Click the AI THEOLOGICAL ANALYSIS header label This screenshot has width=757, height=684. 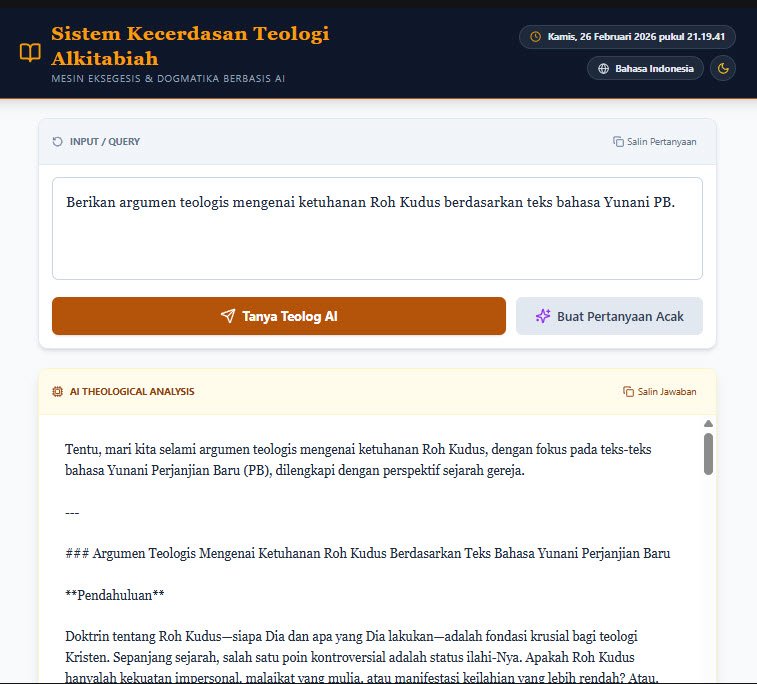(x=132, y=391)
